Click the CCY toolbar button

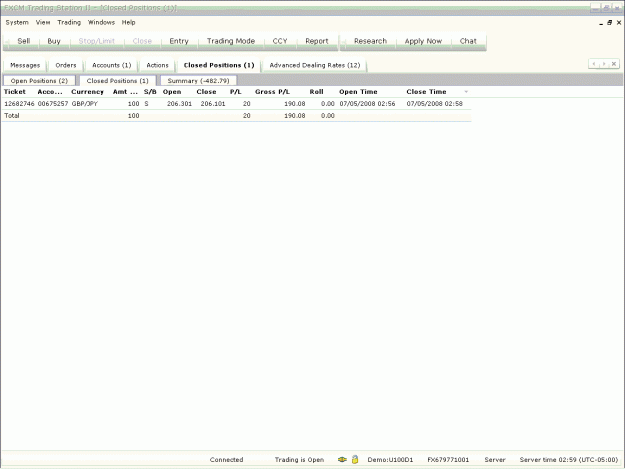(280, 41)
